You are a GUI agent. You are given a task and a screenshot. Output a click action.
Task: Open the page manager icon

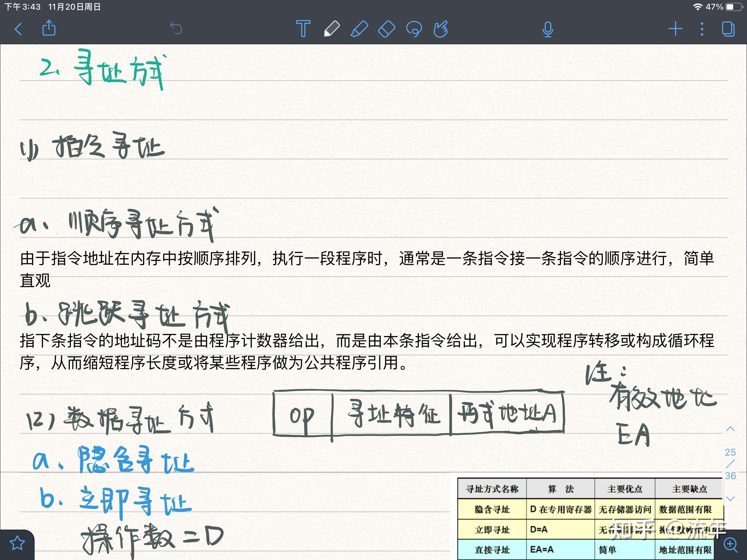coord(728,29)
